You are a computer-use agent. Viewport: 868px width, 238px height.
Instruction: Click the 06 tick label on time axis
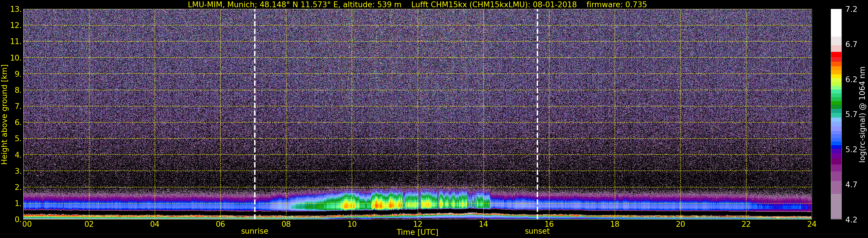pos(220,224)
